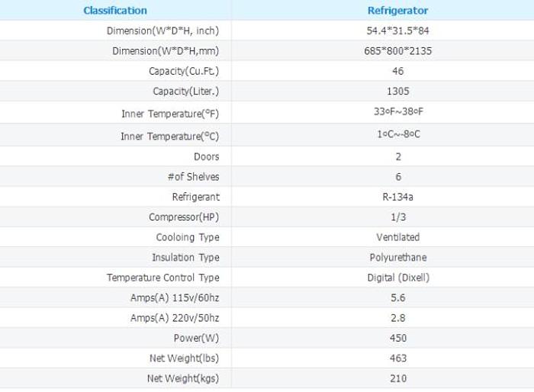Select the 1°C~8°C temperature value
Image resolution: width=534 pixels, height=392 pixels.
click(x=392, y=136)
